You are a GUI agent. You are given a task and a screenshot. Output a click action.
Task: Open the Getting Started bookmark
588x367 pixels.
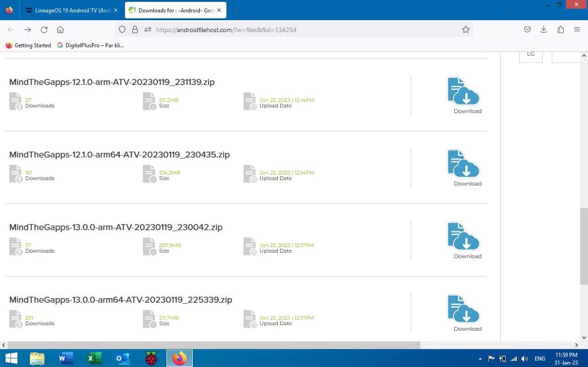click(x=28, y=45)
